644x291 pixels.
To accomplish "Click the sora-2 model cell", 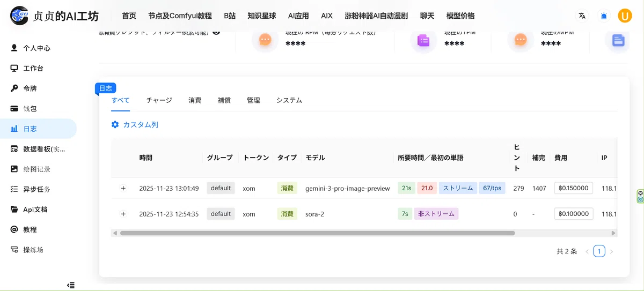I will tap(314, 214).
